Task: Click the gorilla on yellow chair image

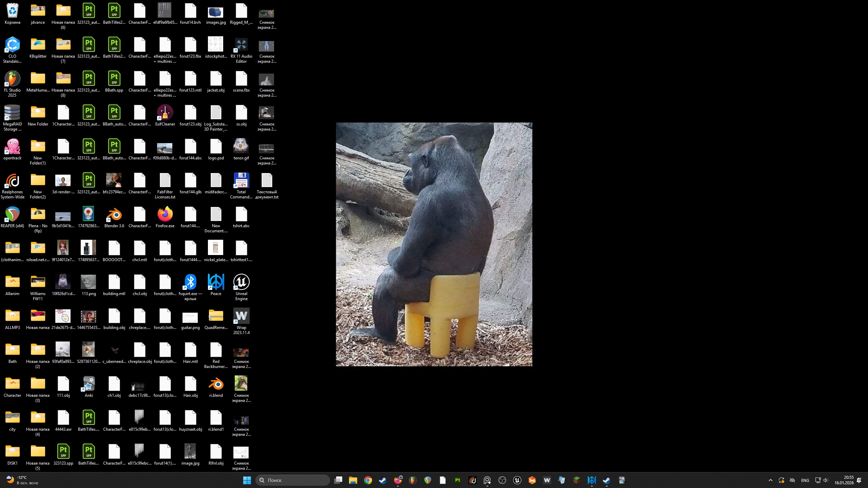Action: (434, 244)
